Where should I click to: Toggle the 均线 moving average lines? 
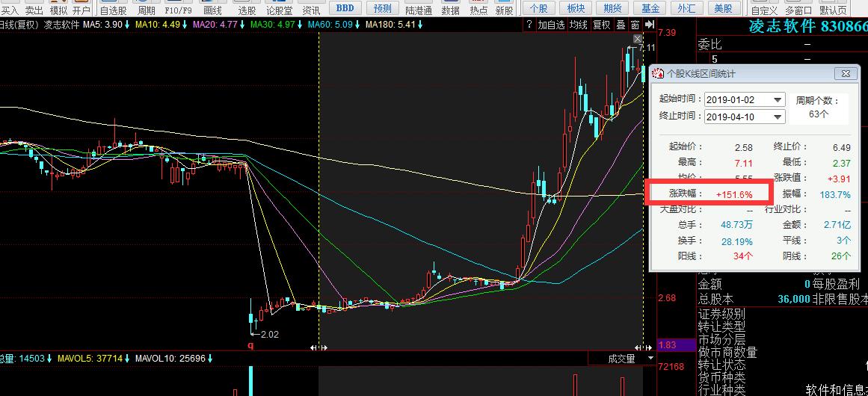pos(579,25)
